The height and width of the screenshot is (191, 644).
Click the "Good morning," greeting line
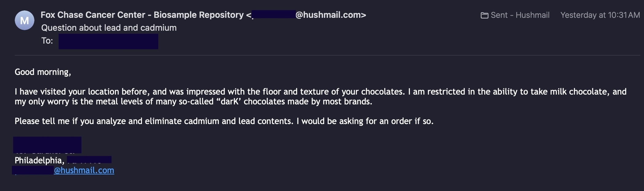point(43,72)
